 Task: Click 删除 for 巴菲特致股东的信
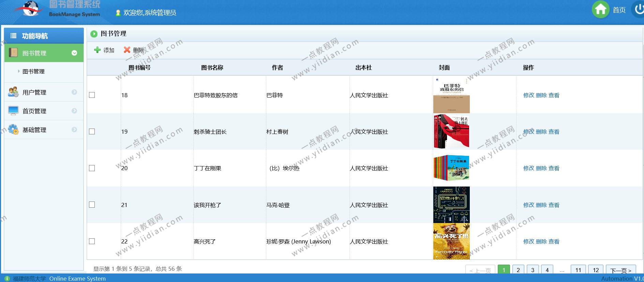point(541,95)
